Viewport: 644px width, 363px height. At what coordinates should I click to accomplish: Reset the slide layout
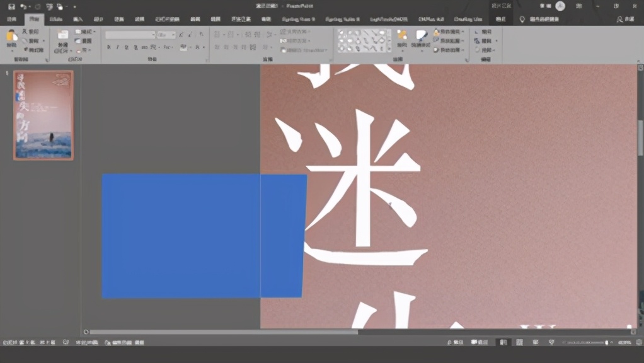click(x=84, y=41)
